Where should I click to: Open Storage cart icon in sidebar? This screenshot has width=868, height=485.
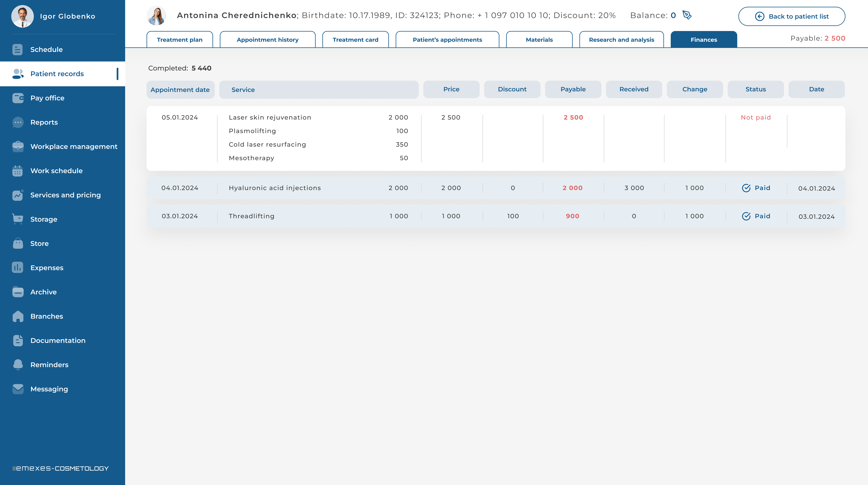tap(17, 219)
